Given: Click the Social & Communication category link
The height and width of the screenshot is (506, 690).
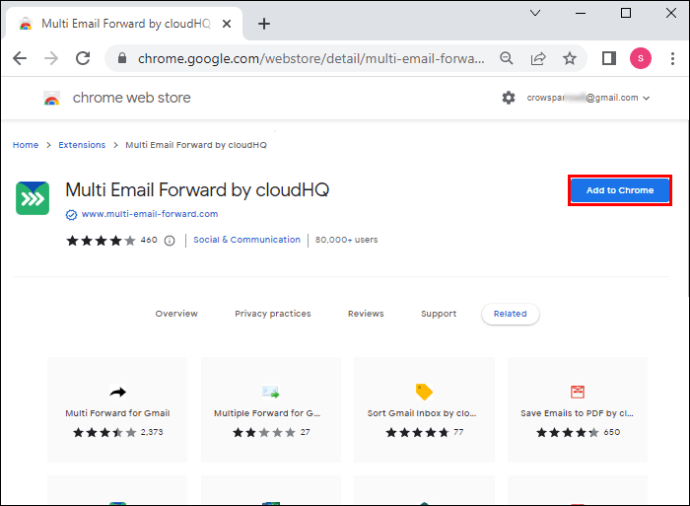Looking at the screenshot, I should pyautogui.click(x=246, y=240).
